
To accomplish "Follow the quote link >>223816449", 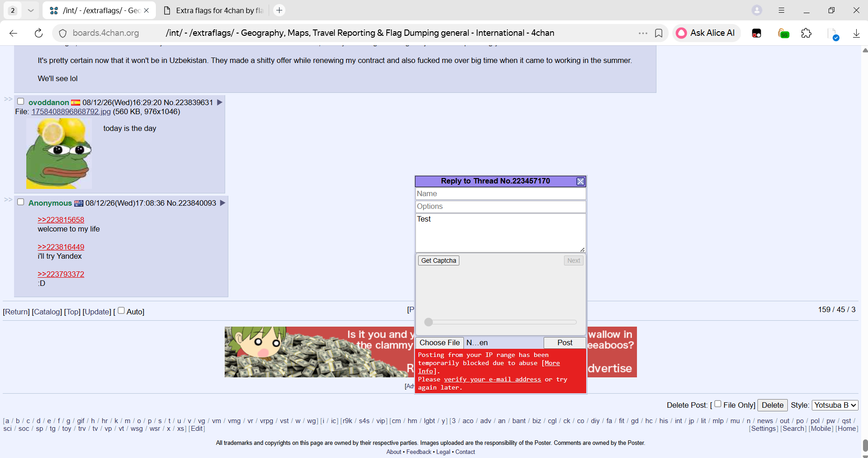I will [x=61, y=247].
